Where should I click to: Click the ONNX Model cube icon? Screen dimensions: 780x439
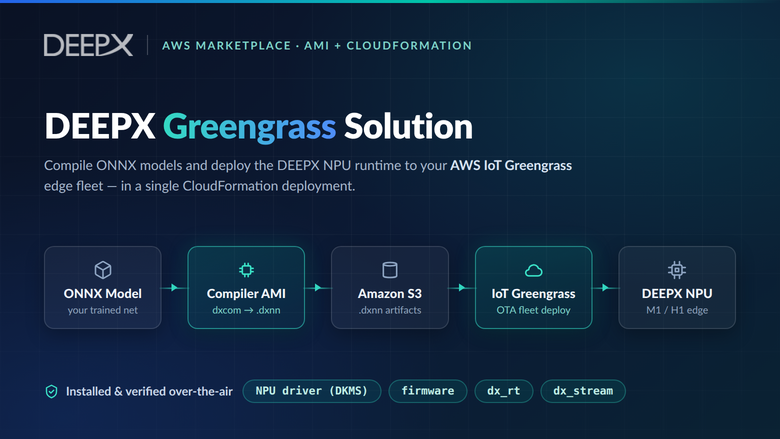103,270
